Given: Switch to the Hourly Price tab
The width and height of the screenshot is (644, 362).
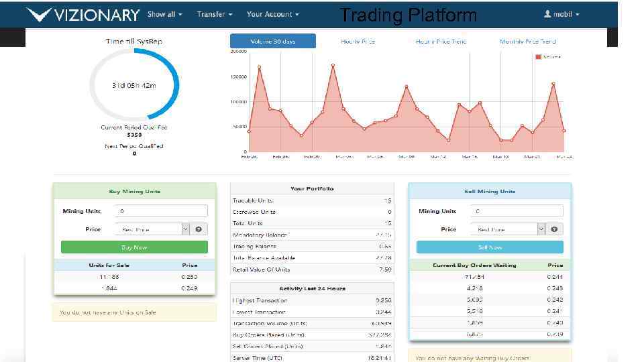Looking at the screenshot, I should (x=358, y=42).
